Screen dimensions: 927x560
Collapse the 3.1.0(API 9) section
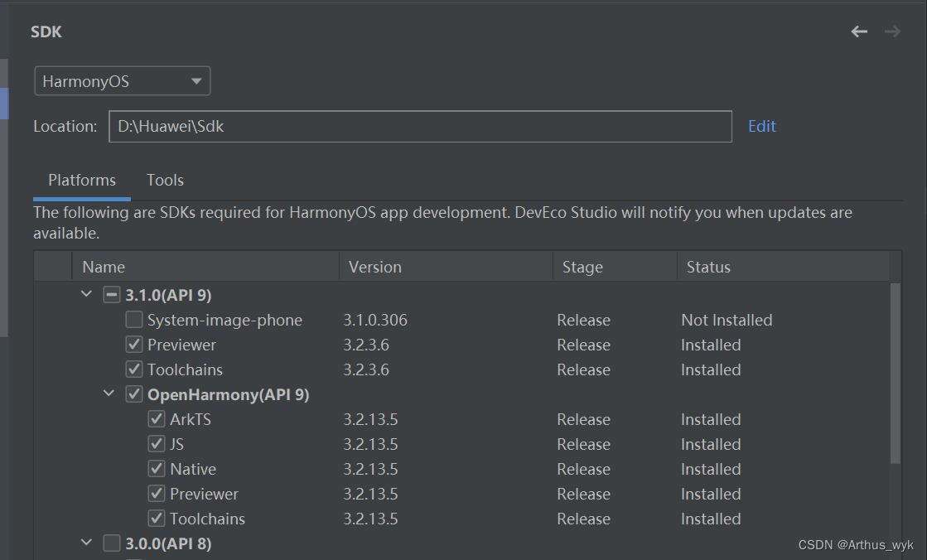(x=86, y=294)
